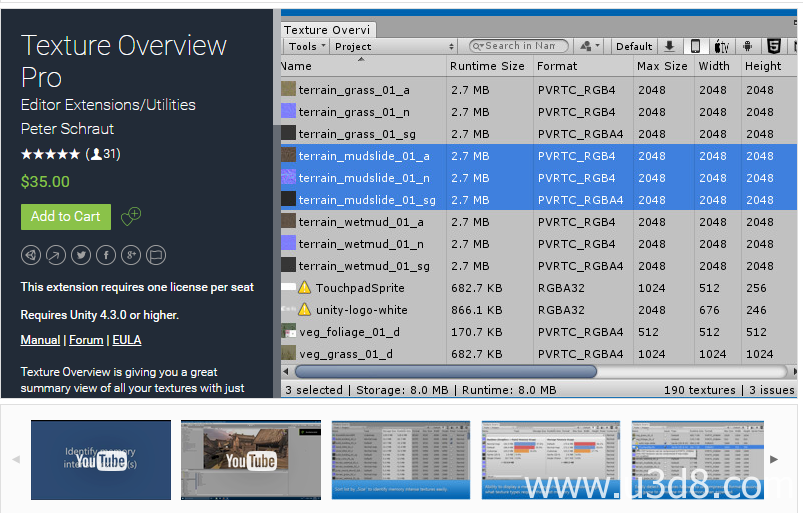Open the 'Identify memory' YouTube thumbnail

coord(101,460)
